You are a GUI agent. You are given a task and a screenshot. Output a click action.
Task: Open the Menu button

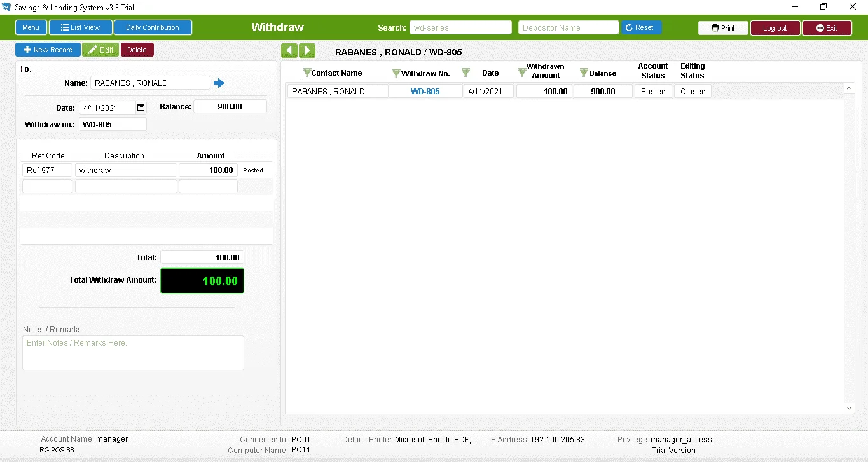click(31, 27)
